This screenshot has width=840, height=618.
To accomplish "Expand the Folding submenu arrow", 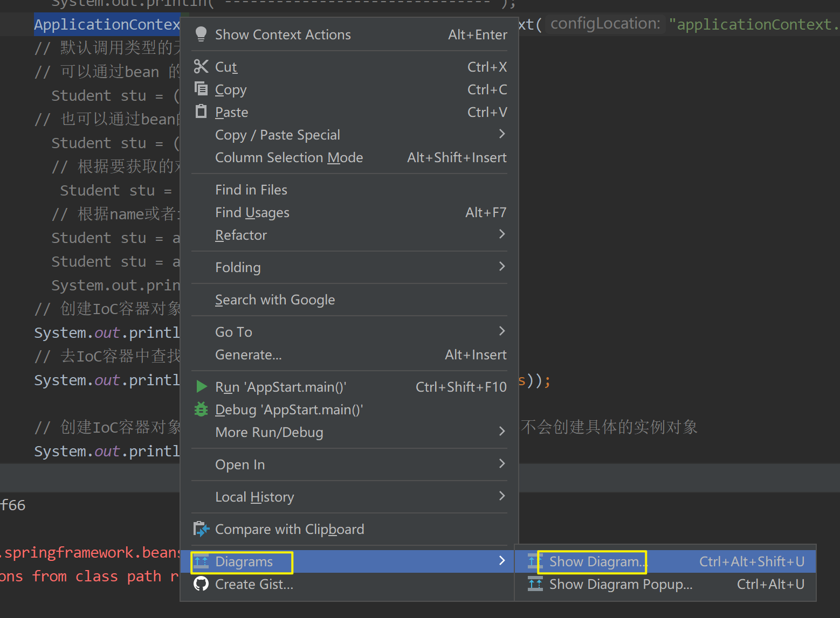I will [502, 266].
